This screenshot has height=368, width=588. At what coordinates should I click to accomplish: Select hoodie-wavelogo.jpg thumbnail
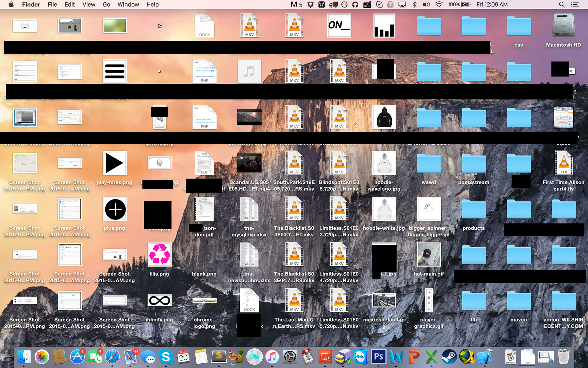[x=384, y=163]
